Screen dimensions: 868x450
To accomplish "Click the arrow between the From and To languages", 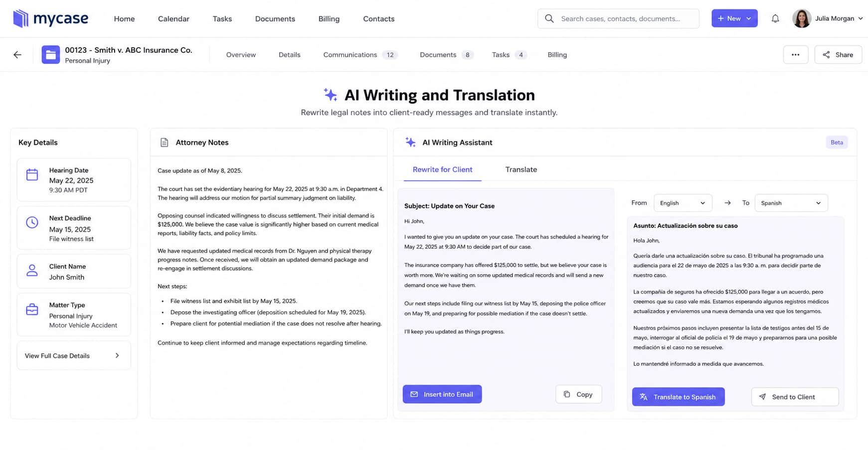I will 727,203.
